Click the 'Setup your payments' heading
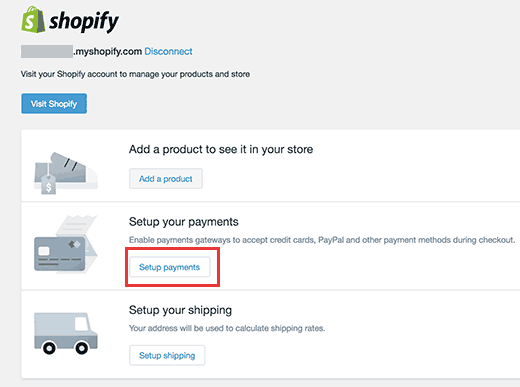Image resolution: width=520 pixels, height=387 pixels. click(x=184, y=222)
